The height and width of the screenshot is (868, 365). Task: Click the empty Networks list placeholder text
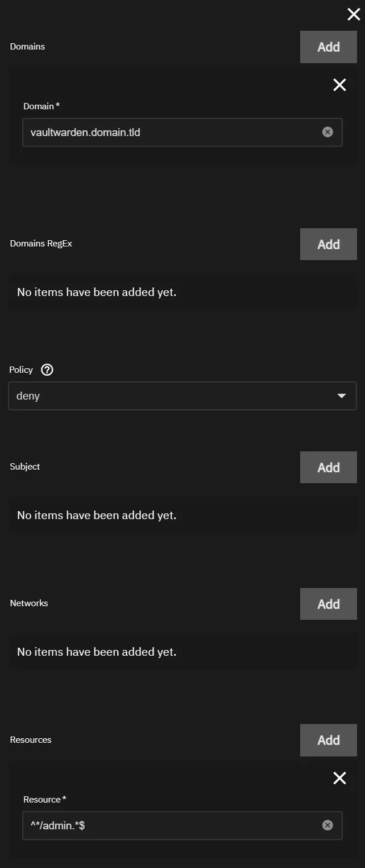(x=97, y=652)
